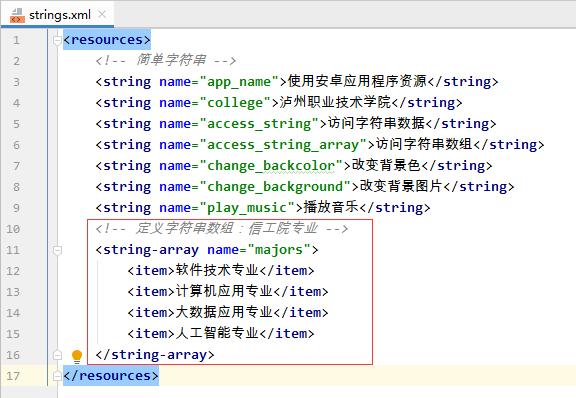The image size is (576, 398).
Task: Click the "play_music" attribute value
Action: click(248, 208)
